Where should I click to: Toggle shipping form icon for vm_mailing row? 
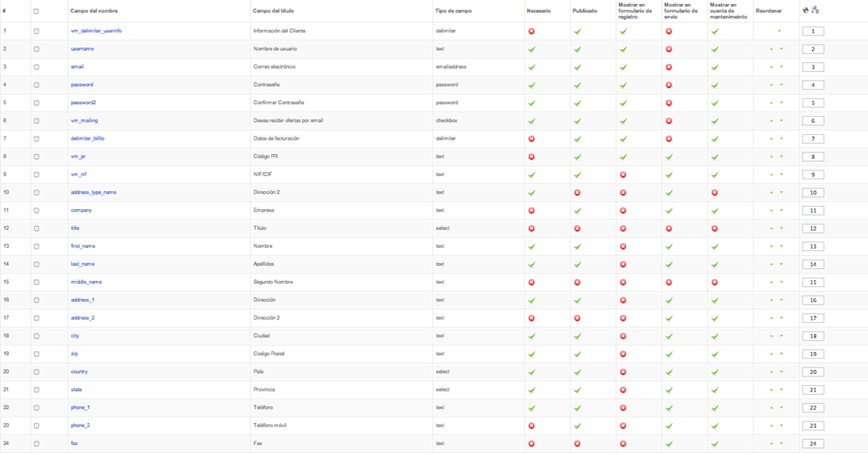tap(668, 121)
